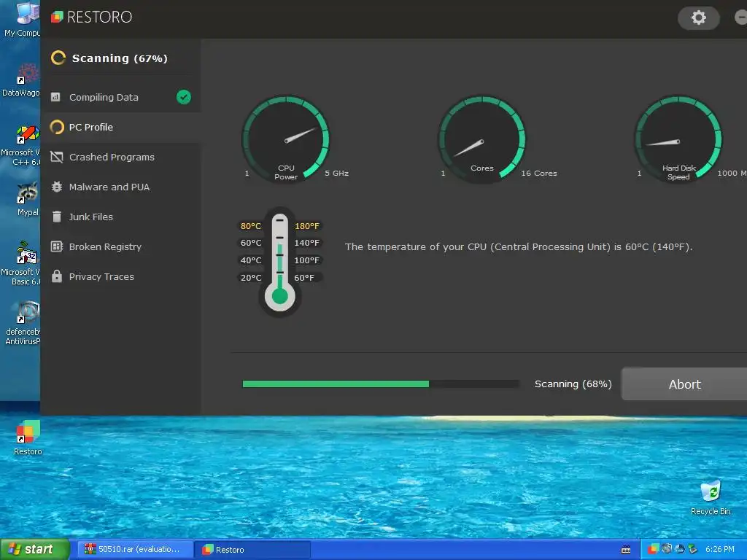This screenshot has height=560, width=747.
Task: Select the Microsoft Visual C++ 6.0 shortcut
Action: pos(22,145)
